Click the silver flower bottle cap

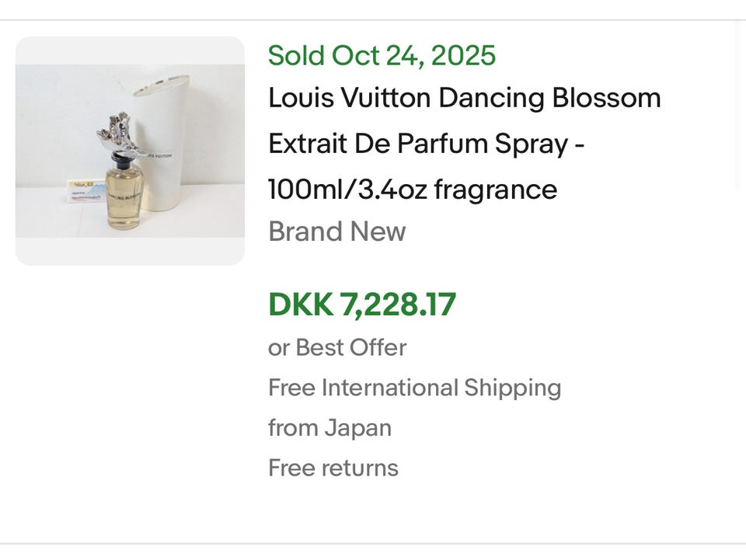[120, 135]
